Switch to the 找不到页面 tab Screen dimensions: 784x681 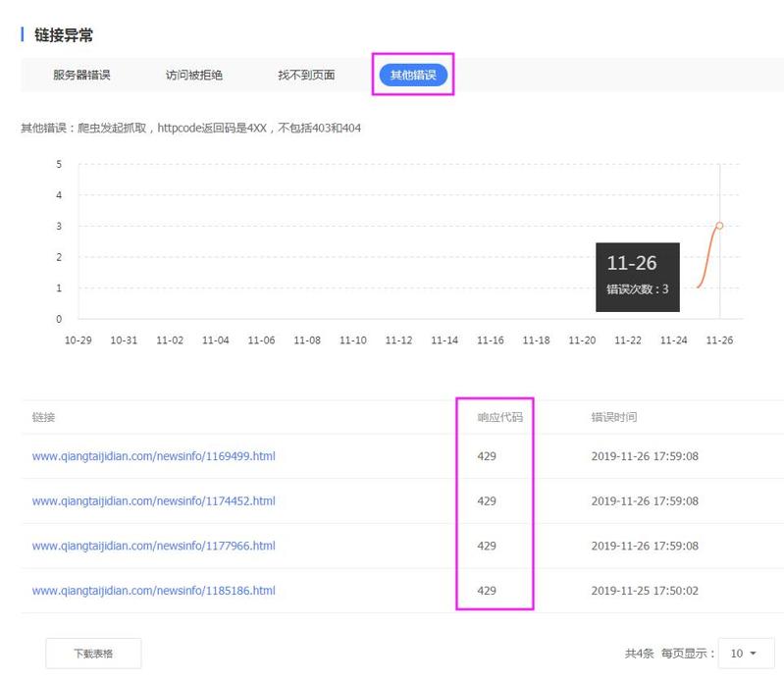pos(306,75)
